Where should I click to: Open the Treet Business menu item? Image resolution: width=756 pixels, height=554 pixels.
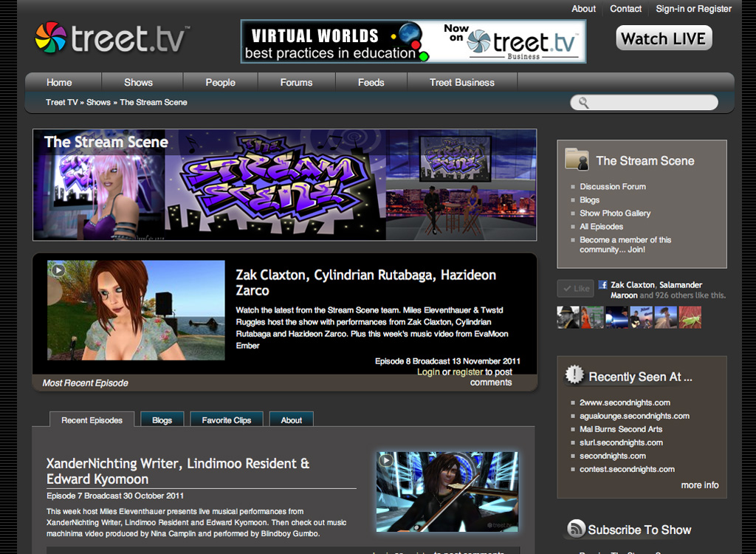coord(461,82)
